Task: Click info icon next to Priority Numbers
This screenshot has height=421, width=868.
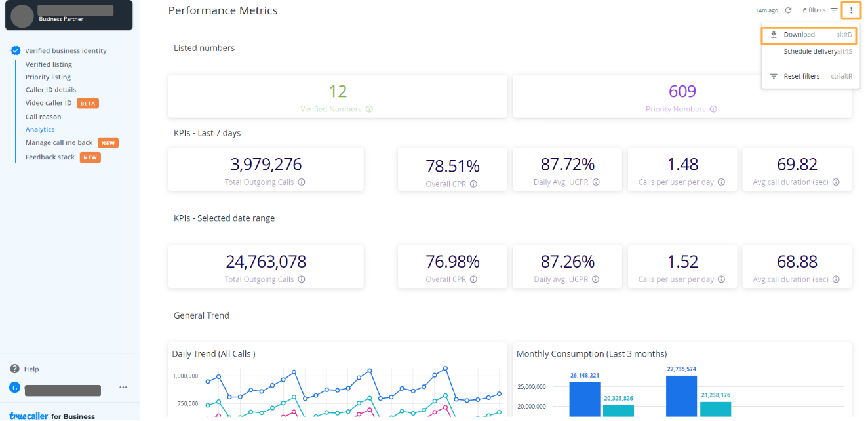Action: (713, 110)
